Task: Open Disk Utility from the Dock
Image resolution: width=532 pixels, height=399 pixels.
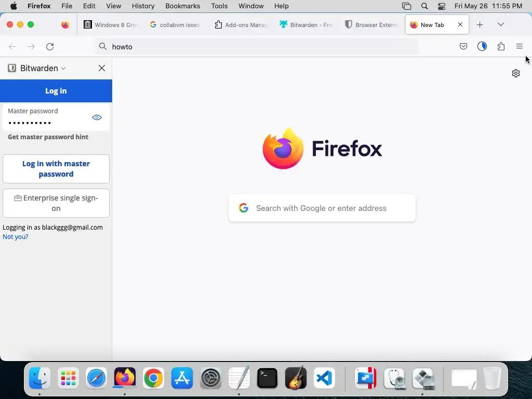Action: click(395, 378)
